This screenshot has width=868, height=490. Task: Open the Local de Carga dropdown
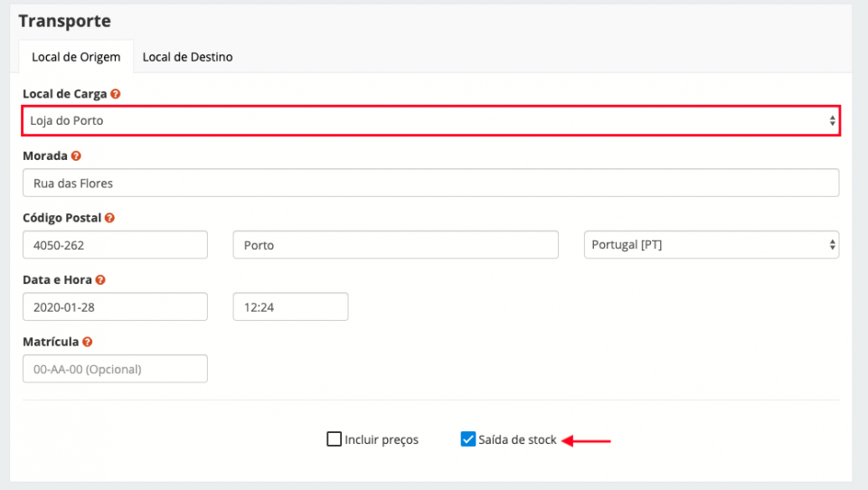pyautogui.click(x=430, y=120)
